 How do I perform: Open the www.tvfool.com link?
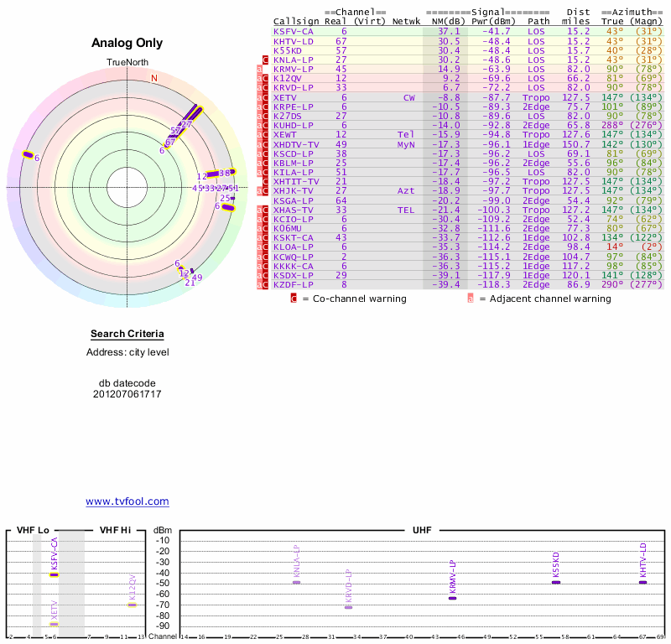tap(127, 501)
